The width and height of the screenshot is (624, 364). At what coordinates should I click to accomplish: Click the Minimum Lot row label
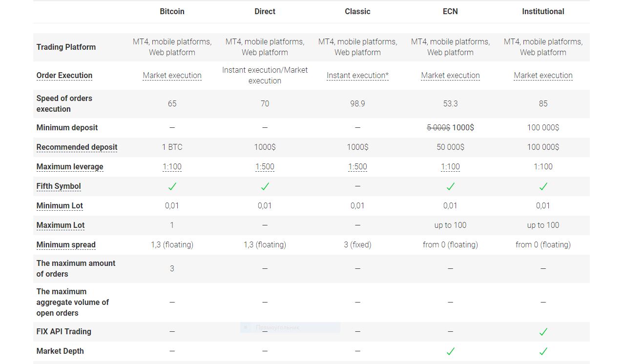[60, 206]
